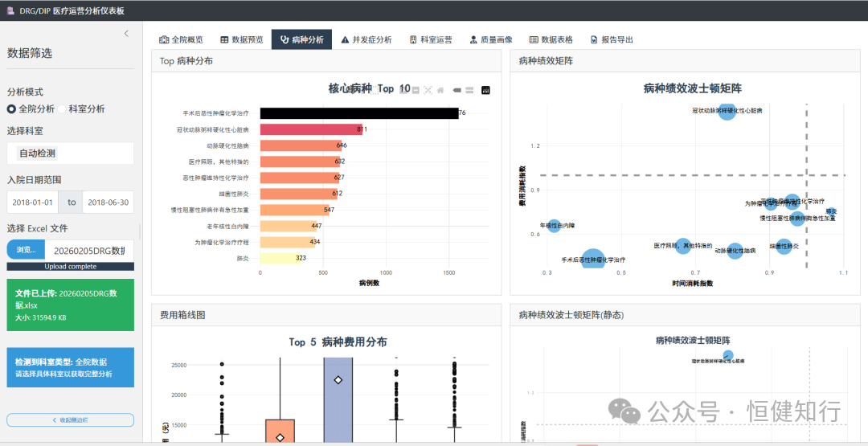Image resolution: width=868 pixels, height=446 pixels.
Task: Open the 数据表格 tab
Action: tap(551, 39)
